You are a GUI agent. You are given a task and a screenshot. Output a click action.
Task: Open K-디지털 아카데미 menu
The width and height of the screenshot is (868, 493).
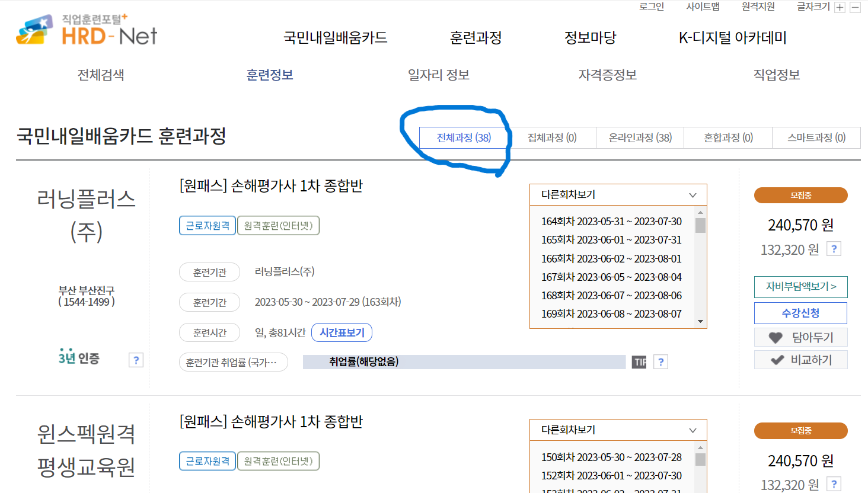(733, 38)
